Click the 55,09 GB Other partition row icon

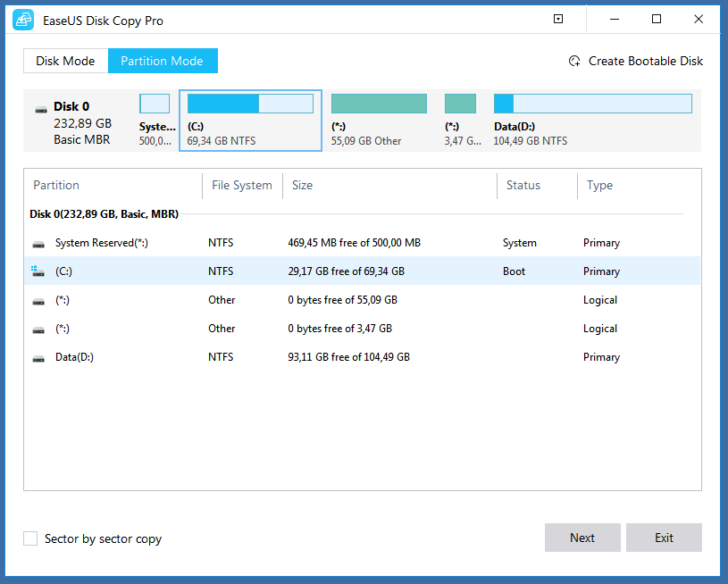pyautogui.click(x=38, y=301)
